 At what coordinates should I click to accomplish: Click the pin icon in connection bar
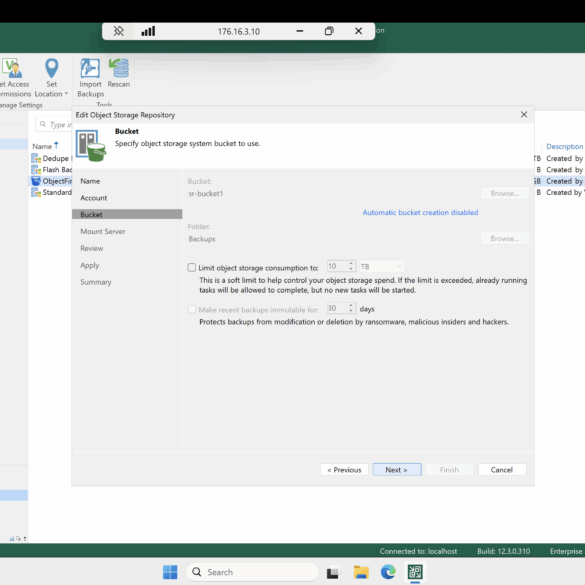(119, 31)
